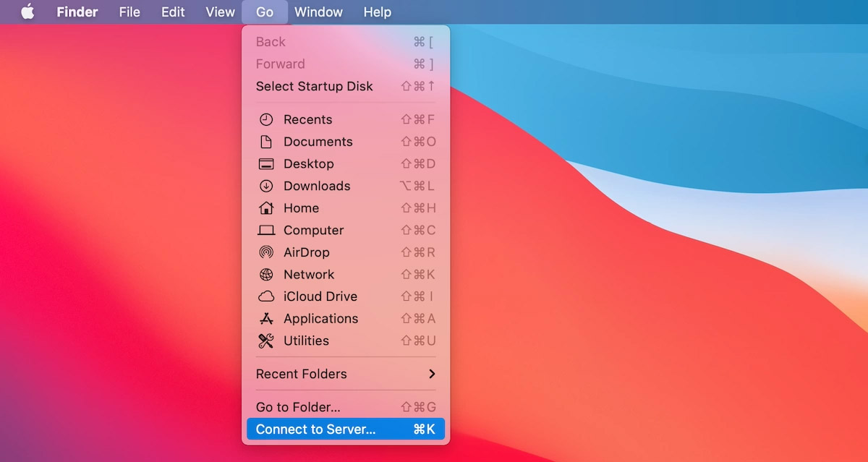Click the Computer label text

click(313, 231)
